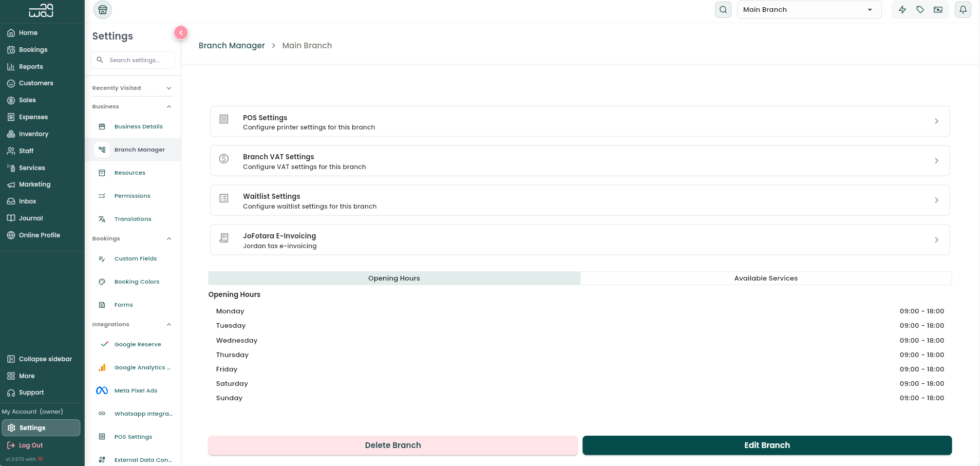Click the price tag icon in top bar

[x=920, y=10]
